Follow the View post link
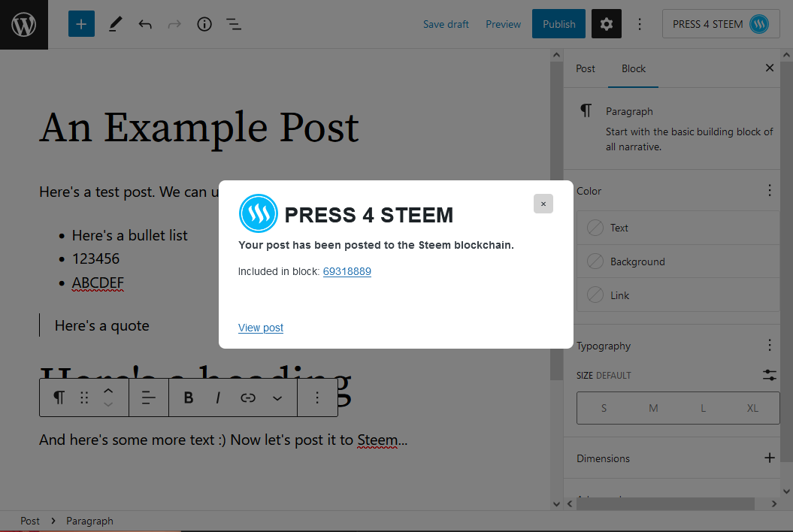Viewport: 793px width, 532px height. coord(261,328)
